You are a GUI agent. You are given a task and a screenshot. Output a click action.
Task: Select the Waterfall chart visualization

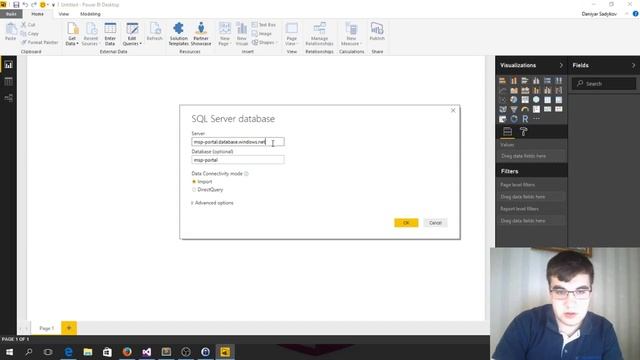tap(559, 90)
